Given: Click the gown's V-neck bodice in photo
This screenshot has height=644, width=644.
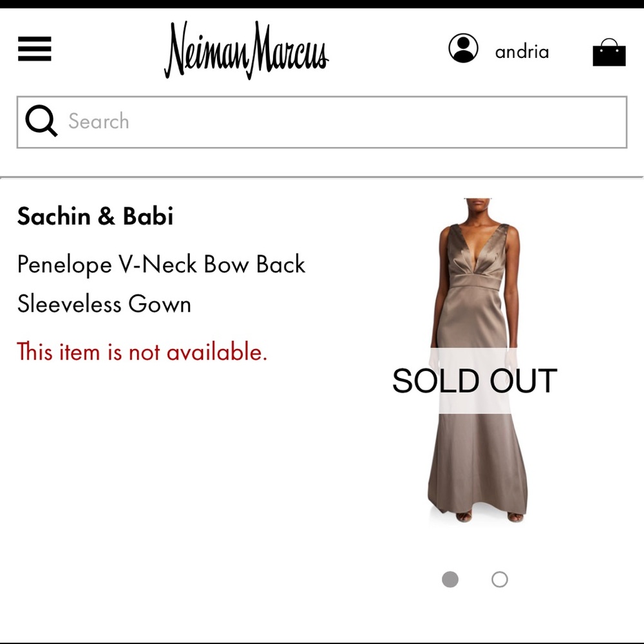Looking at the screenshot, I should (477, 256).
